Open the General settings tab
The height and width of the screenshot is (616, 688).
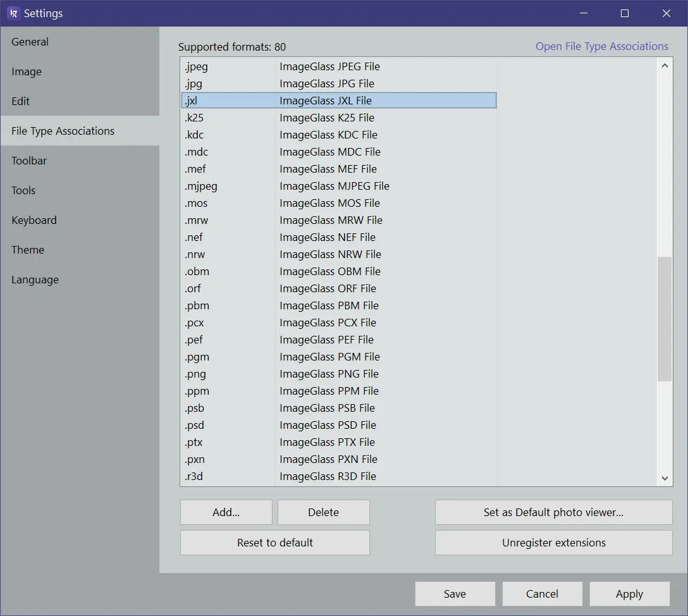80,42
